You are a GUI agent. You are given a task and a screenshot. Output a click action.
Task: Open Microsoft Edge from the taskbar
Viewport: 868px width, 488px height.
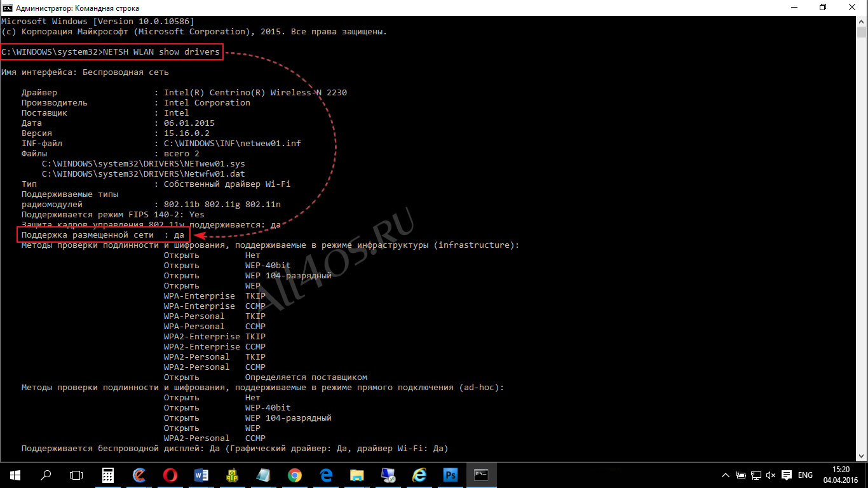(x=325, y=475)
